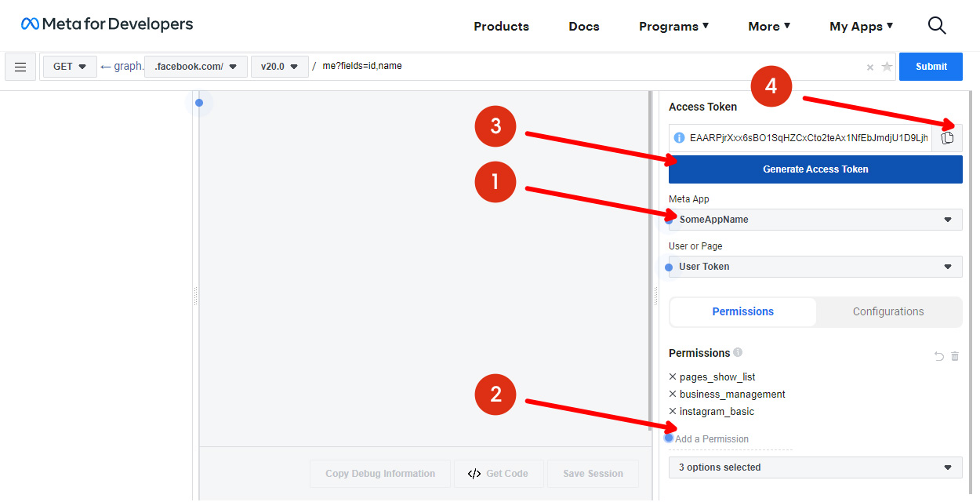The height and width of the screenshot is (502, 980).
Task: Open the Docs menu item
Action: [584, 27]
